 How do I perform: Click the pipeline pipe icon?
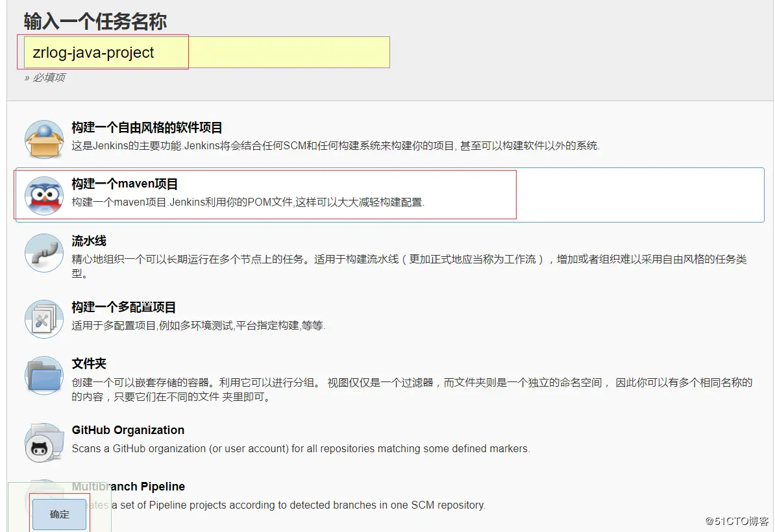click(x=44, y=253)
